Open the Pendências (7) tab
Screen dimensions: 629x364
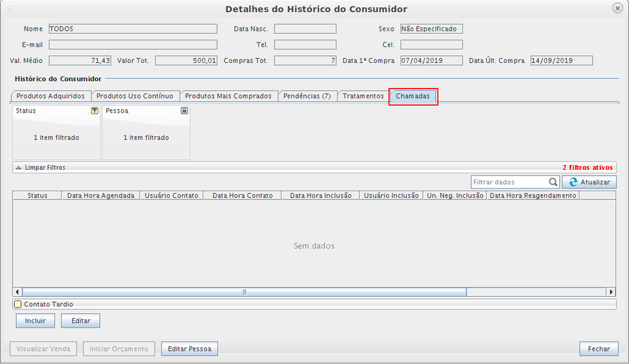click(x=307, y=96)
